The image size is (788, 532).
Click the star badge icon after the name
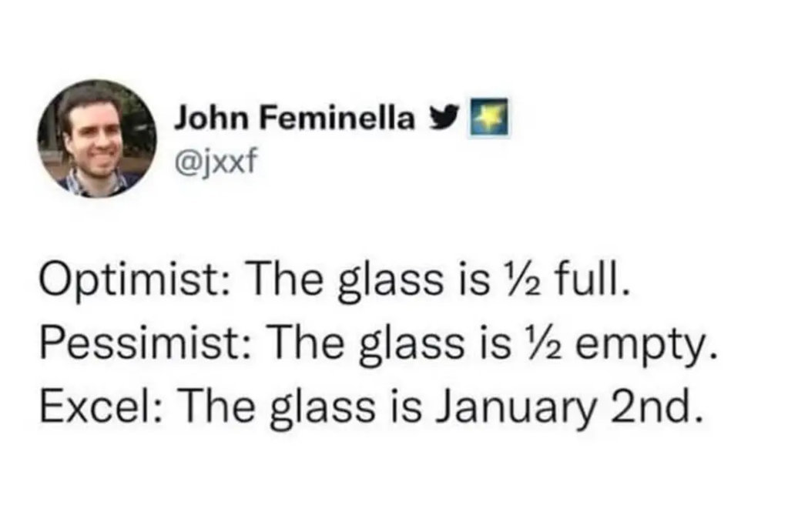[x=489, y=118]
